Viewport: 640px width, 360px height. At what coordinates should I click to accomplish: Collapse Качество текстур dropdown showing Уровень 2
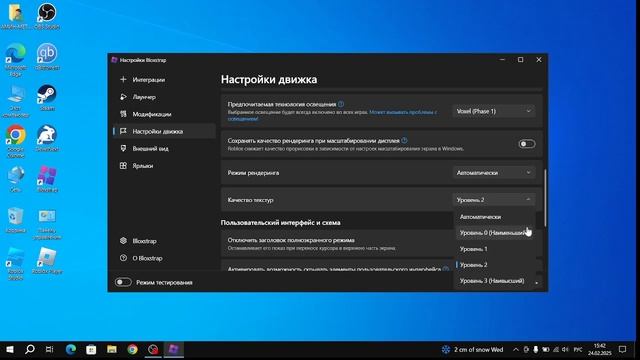(494, 200)
